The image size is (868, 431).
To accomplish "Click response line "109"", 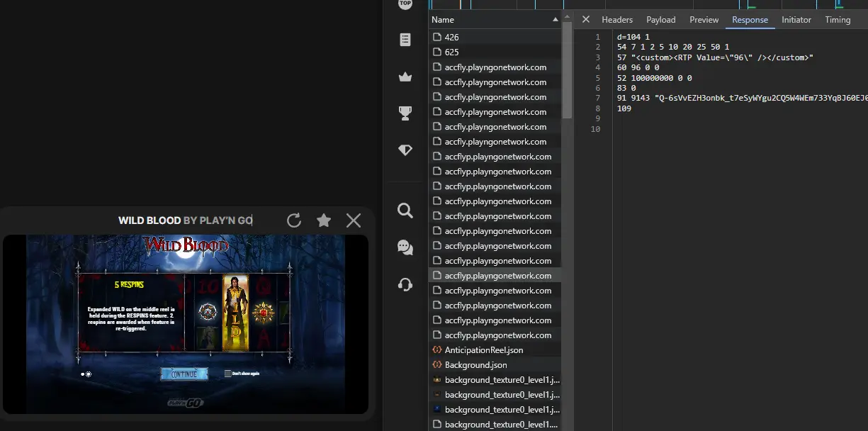I will 624,108.
